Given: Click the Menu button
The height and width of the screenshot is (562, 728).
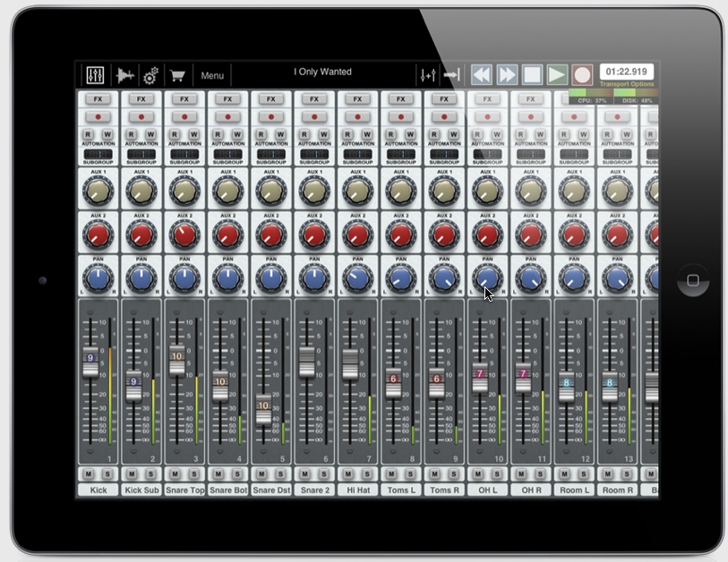Looking at the screenshot, I should tap(212, 76).
